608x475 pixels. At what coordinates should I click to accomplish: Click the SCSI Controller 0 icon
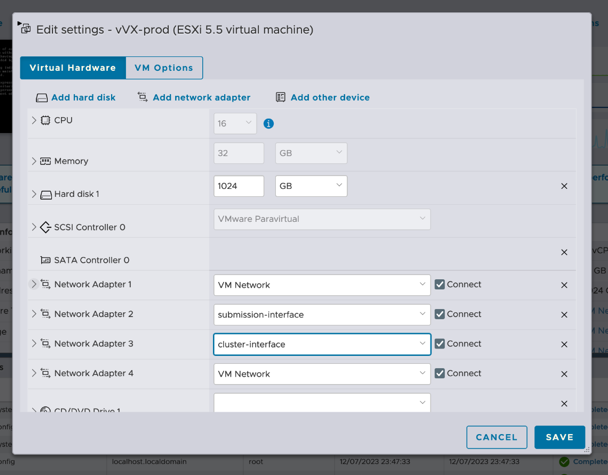tap(45, 227)
